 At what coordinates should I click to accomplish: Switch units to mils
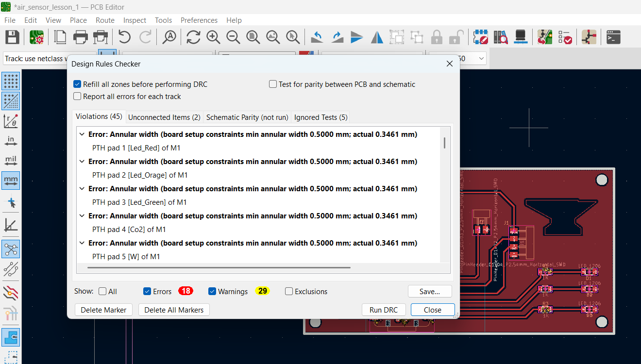[x=11, y=161]
